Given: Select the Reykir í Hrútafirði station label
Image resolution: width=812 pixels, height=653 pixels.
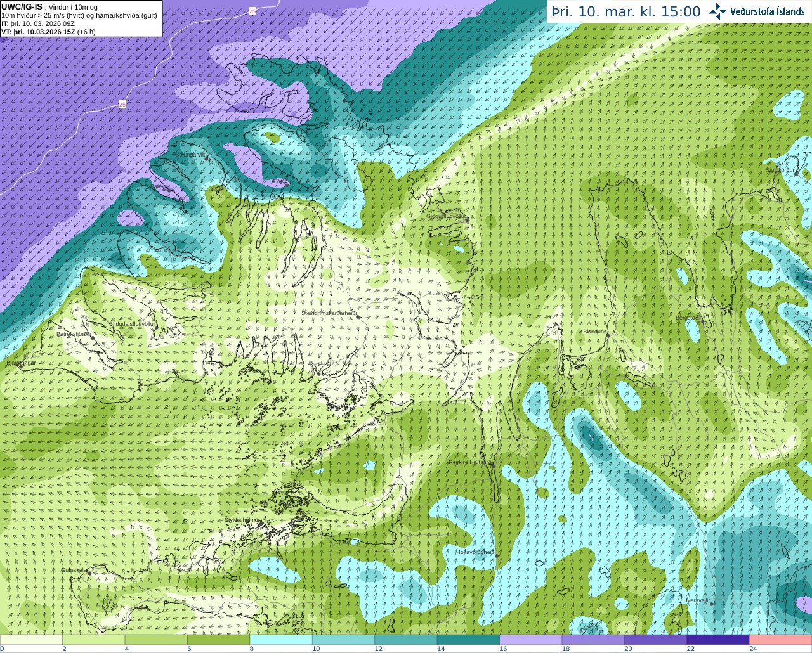Looking at the screenshot, I should point(470,462).
